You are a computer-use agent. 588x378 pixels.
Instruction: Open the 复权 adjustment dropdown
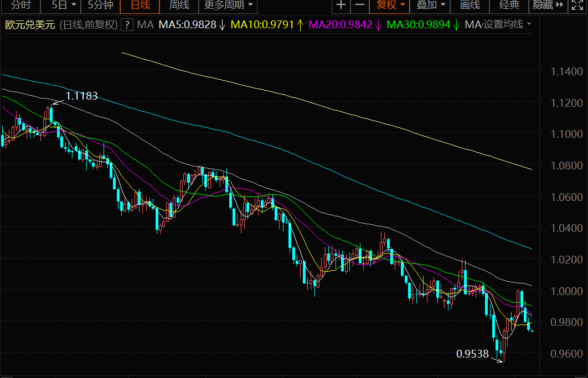coord(390,5)
